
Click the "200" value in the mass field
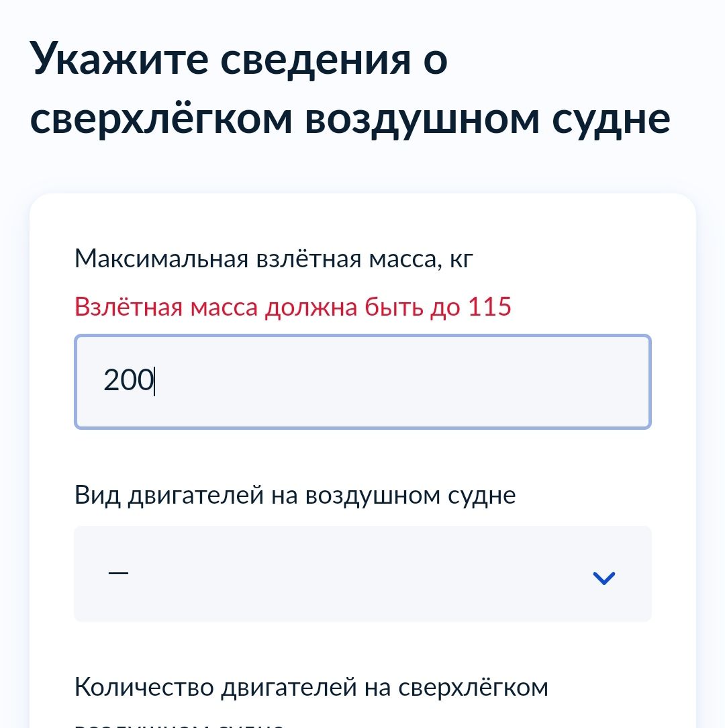[128, 381]
